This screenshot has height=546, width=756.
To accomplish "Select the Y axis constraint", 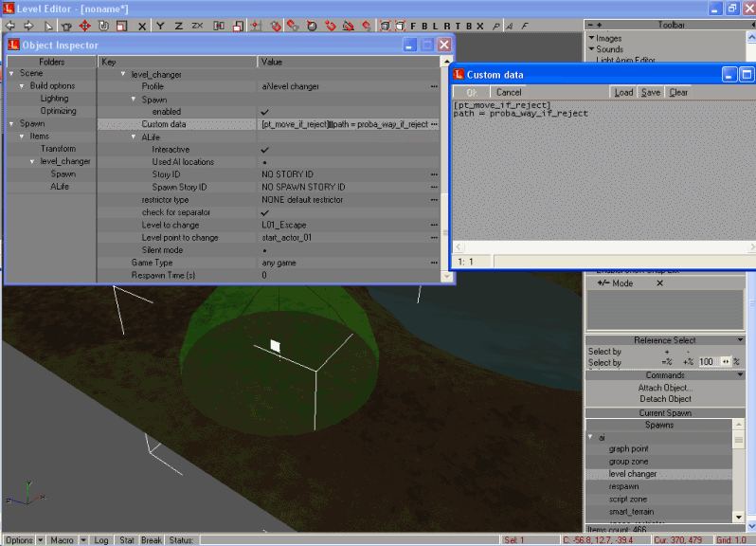I will coord(160,26).
